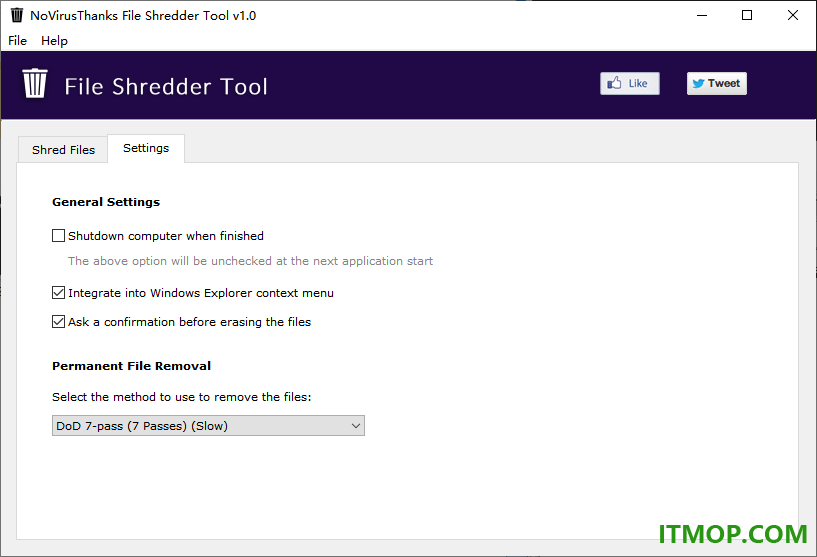Open the Help menu

tap(54, 41)
